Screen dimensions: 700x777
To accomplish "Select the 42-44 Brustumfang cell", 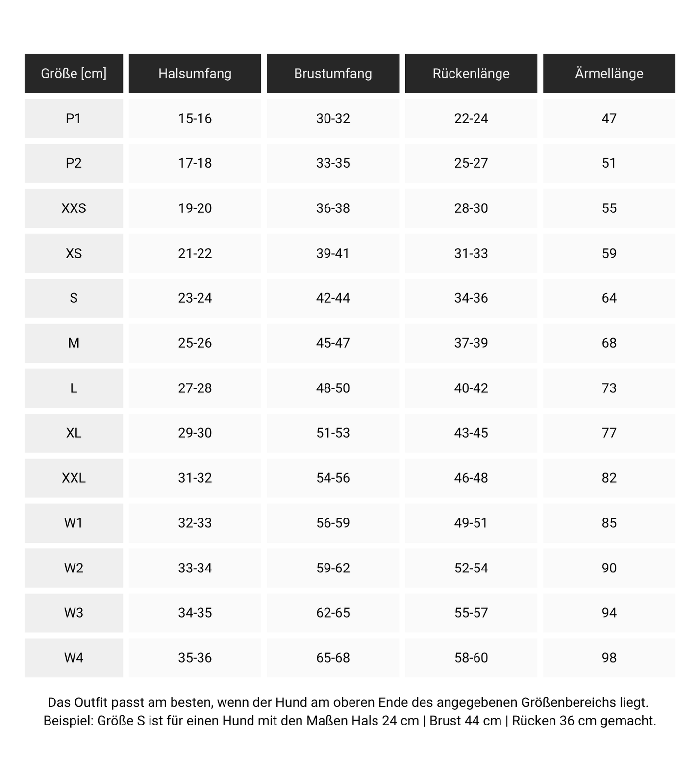I will (333, 298).
